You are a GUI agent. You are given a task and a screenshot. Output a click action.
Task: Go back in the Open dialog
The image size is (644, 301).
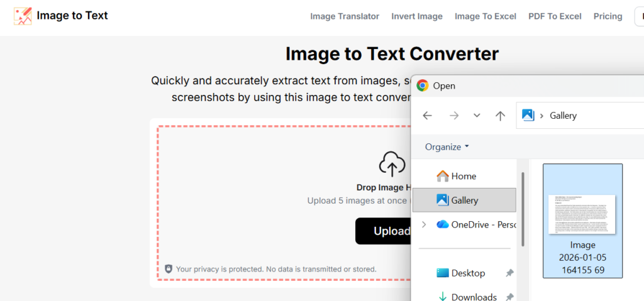coord(428,116)
